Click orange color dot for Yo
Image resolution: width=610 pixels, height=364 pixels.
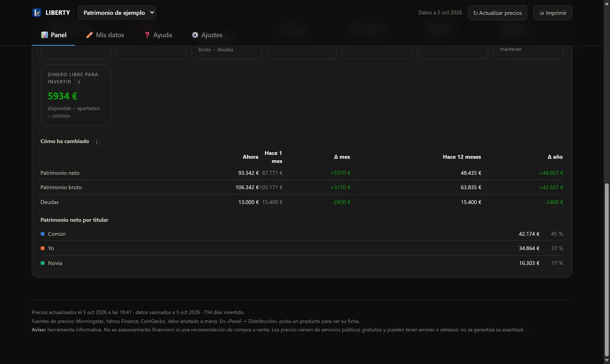[43, 248]
